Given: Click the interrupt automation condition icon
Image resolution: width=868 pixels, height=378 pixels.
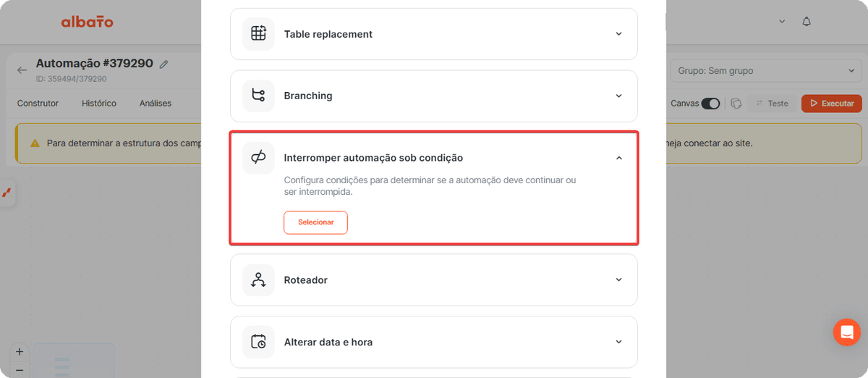Looking at the screenshot, I should tap(258, 157).
